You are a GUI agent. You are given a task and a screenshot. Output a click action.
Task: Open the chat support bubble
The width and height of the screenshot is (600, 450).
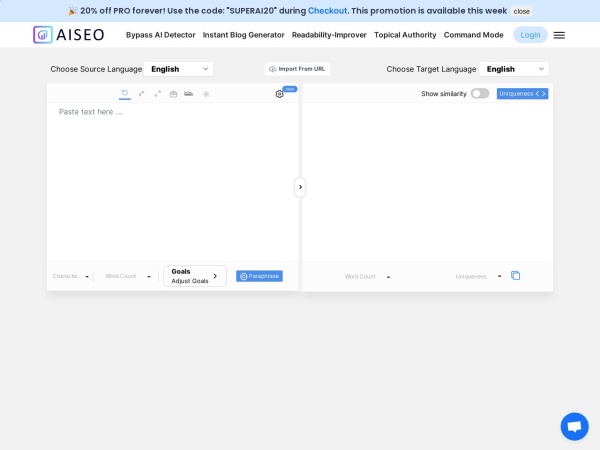coord(574,426)
